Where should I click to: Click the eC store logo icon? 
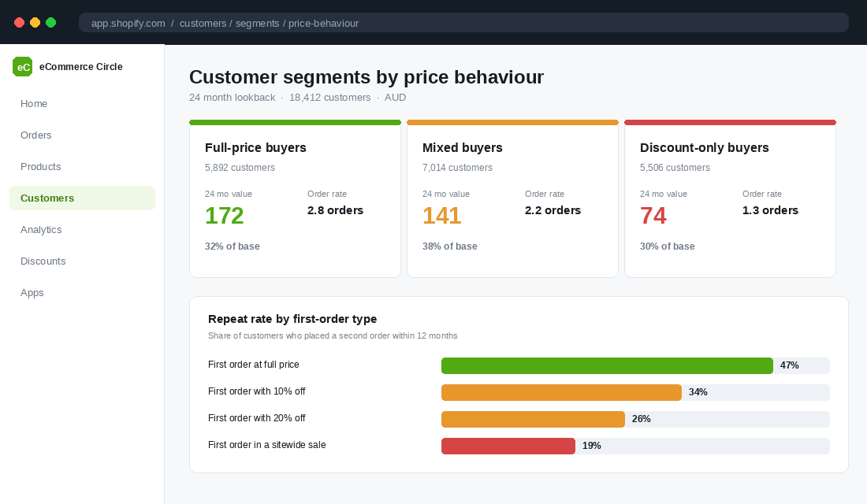23,67
